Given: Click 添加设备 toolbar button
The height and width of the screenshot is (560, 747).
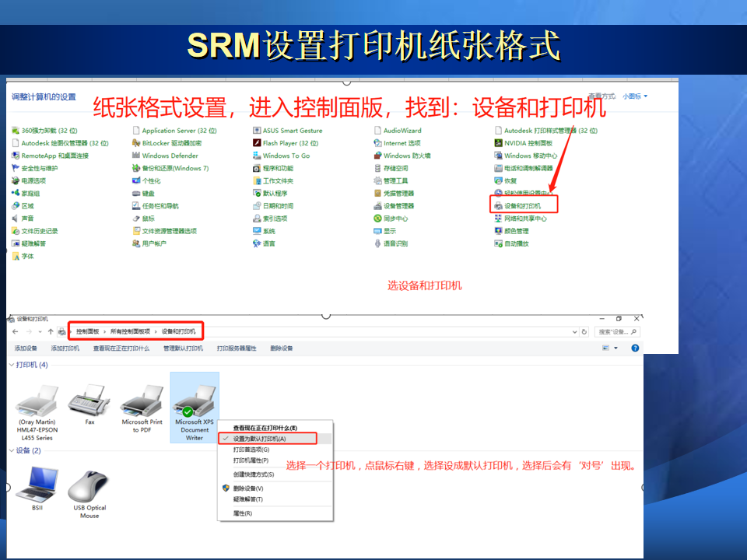Looking at the screenshot, I should click(x=26, y=348).
